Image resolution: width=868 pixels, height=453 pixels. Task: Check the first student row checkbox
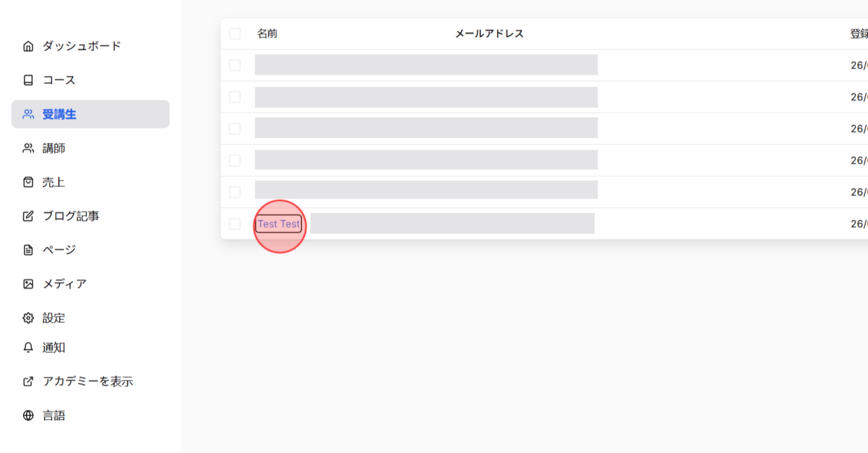pos(235,65)
